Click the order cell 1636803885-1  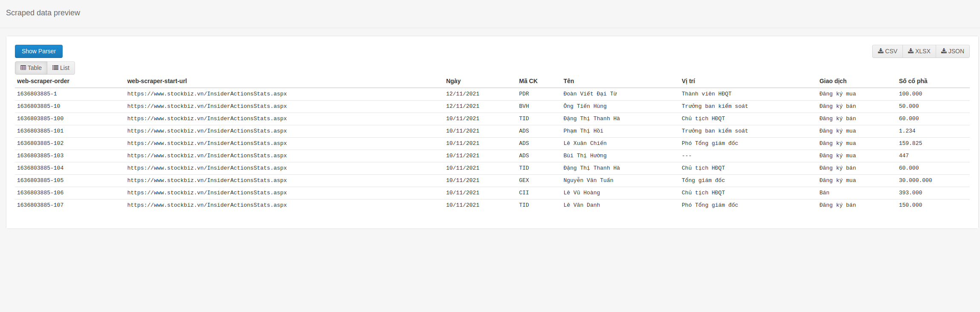pyautogui.click(x=37, y=94)
